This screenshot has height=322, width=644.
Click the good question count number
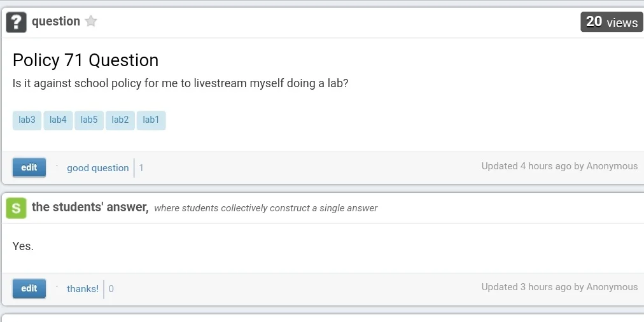141,168
